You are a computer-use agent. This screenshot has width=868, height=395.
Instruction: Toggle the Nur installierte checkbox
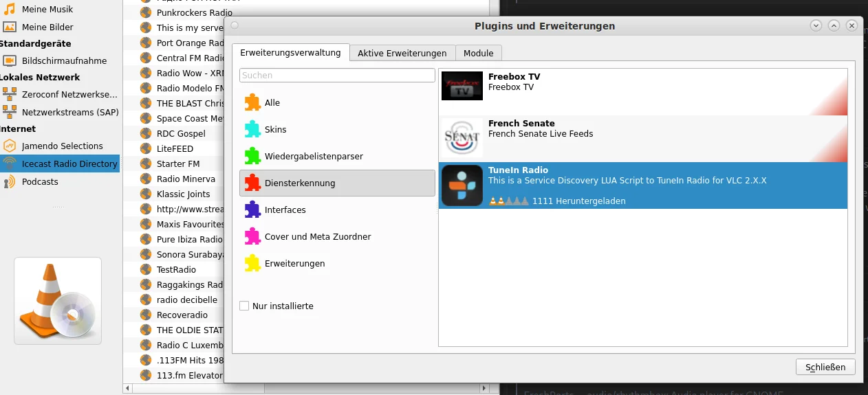click(244, 306)
